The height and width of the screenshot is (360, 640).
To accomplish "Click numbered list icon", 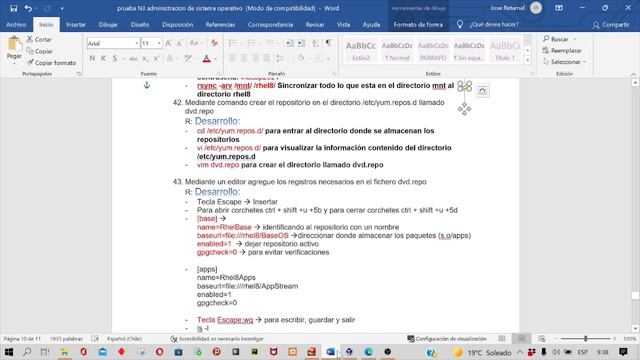I will [x=252, y=43].
